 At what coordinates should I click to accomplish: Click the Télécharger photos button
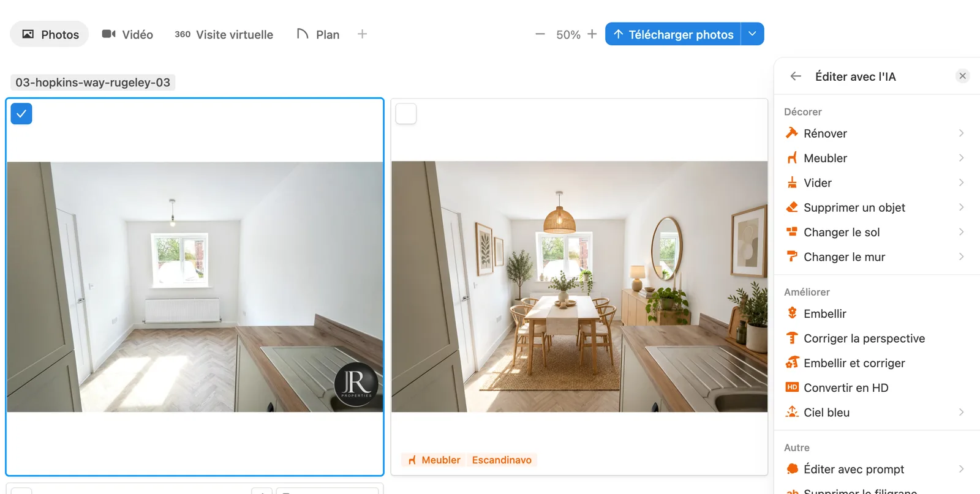[673, 34]
